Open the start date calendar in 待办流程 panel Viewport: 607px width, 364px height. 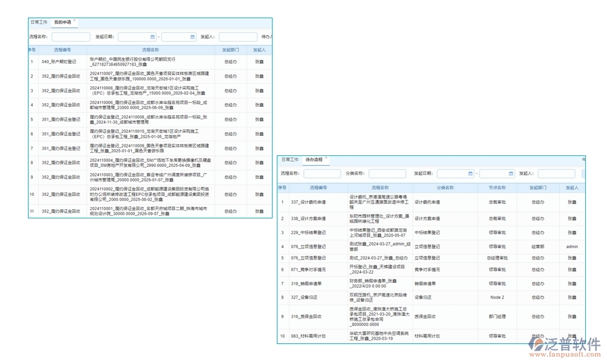(469, 174)
